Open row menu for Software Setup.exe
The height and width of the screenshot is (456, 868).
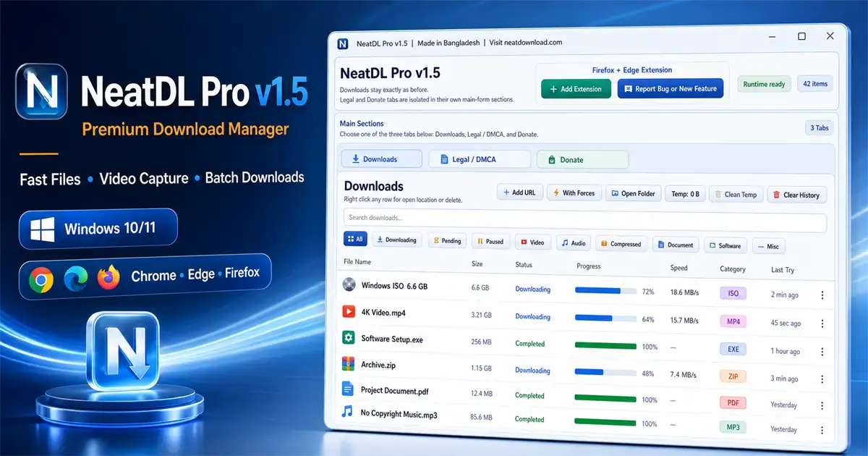pyautogui.click(x=822, y=351)
